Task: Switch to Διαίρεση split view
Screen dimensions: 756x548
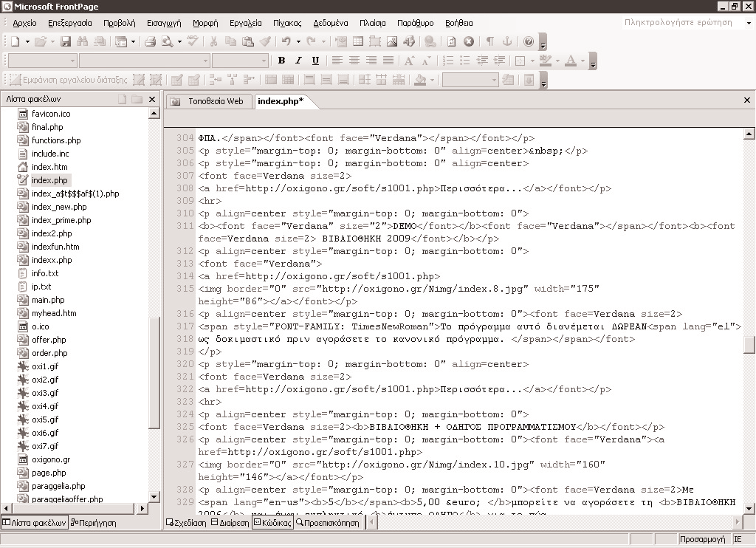Action: pyautogui.click(x=230, y=523)
